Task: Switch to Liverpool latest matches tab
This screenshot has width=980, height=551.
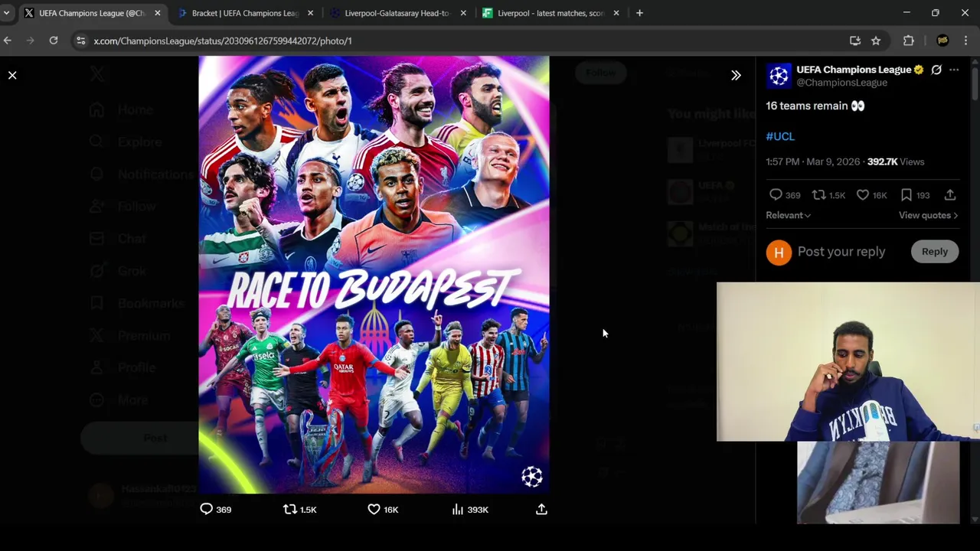Action: tap(550, 13)
